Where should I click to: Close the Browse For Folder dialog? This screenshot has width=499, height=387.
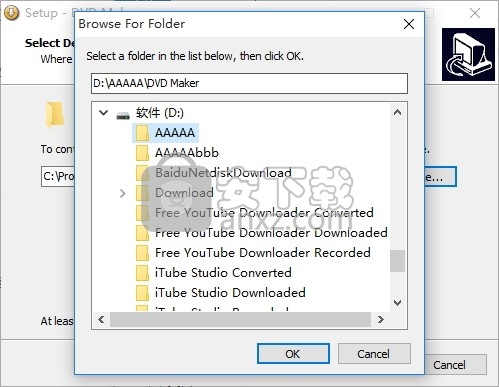pos(409,24)
